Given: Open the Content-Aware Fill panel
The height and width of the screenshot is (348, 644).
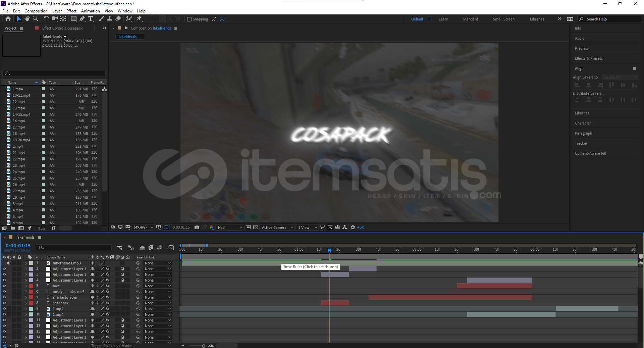Looking at the screenshot, I should pyautogui.click(x=590, y=153).
